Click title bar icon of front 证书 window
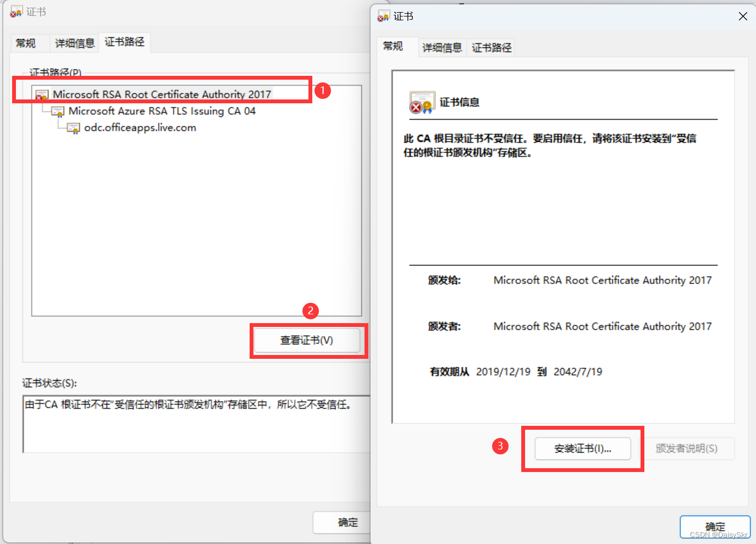 [x=383, y=16]
